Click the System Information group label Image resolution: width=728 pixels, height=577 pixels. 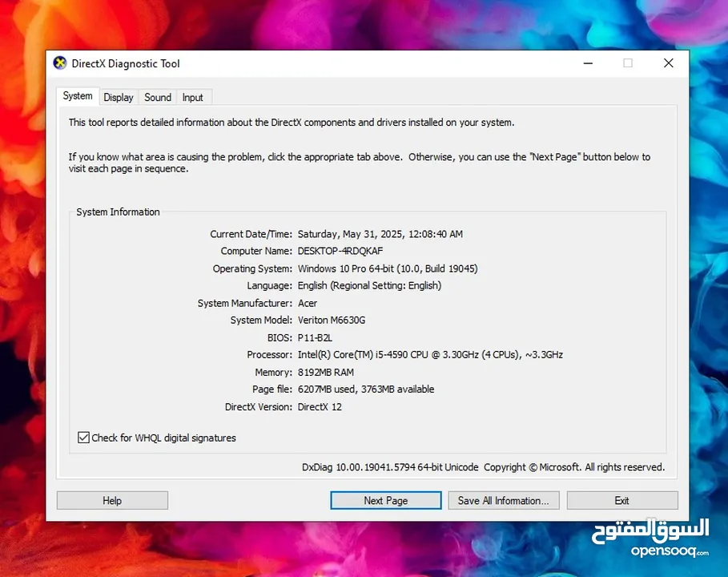point(118,212)
